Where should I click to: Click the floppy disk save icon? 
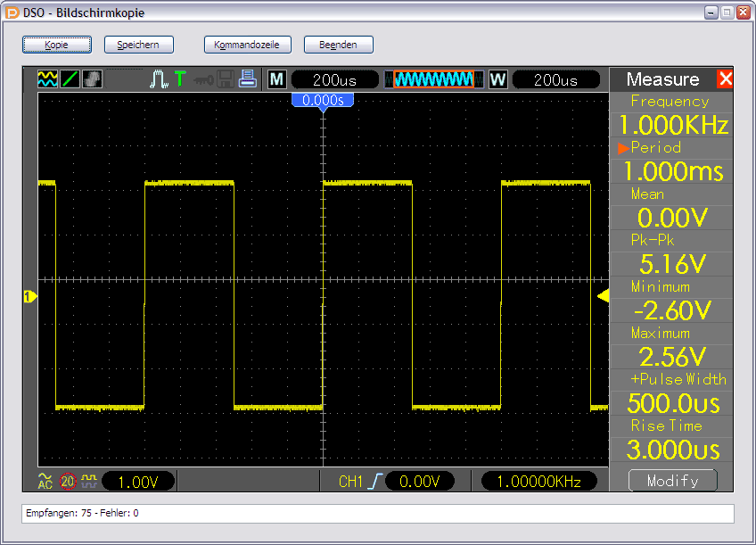click(226, 79)
